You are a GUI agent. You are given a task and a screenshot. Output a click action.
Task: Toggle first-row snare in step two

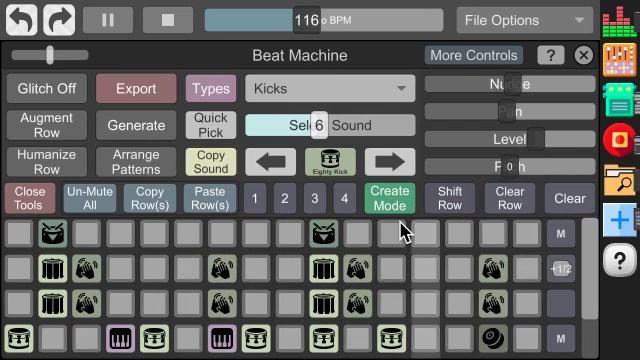[53, 233]
